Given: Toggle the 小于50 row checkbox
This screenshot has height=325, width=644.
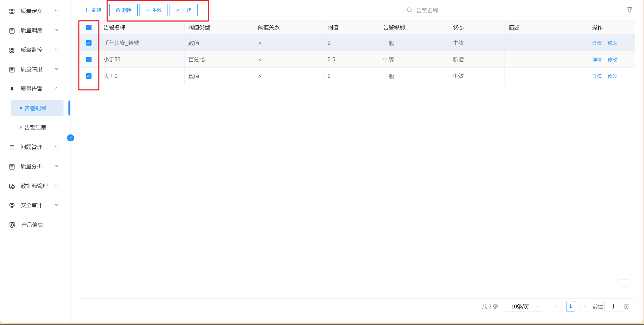Looking at the screenshot, I should pos(89,59).
